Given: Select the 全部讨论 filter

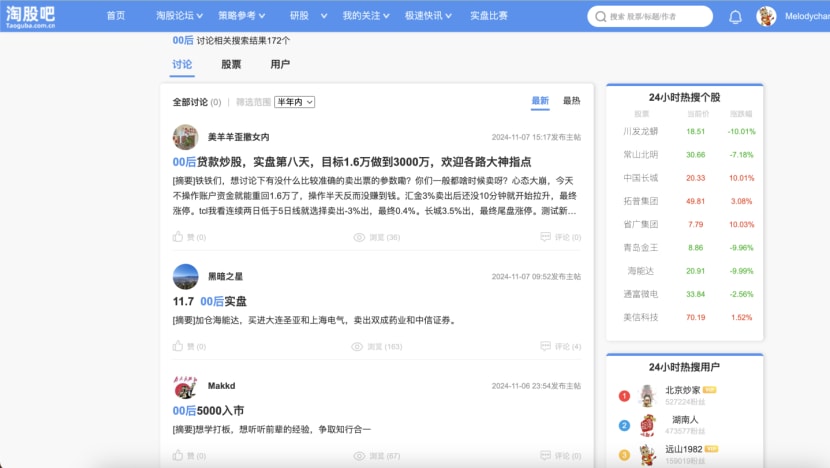Looking at the screenshot, I should (x=197, y=102).
